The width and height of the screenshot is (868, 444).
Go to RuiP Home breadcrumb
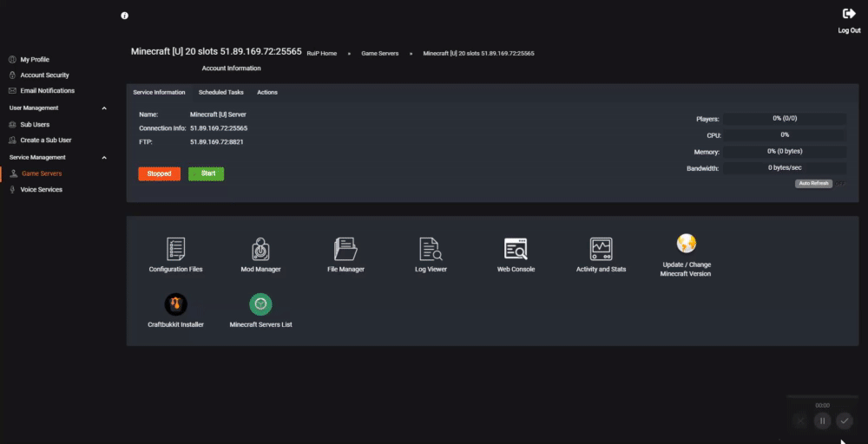[x=322, y=54]
